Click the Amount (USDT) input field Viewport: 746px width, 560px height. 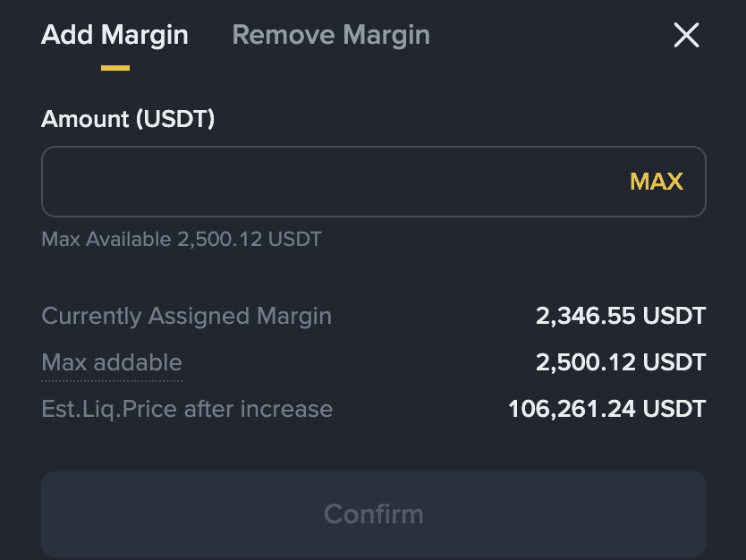click(x=331, y=182)
